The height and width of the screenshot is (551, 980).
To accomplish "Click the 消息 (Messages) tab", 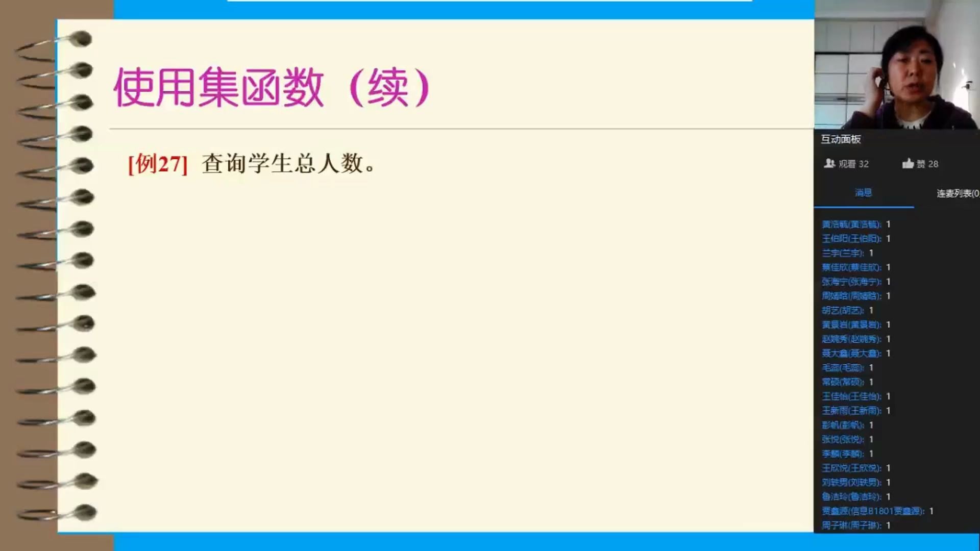I will click(x=862, y=192).
